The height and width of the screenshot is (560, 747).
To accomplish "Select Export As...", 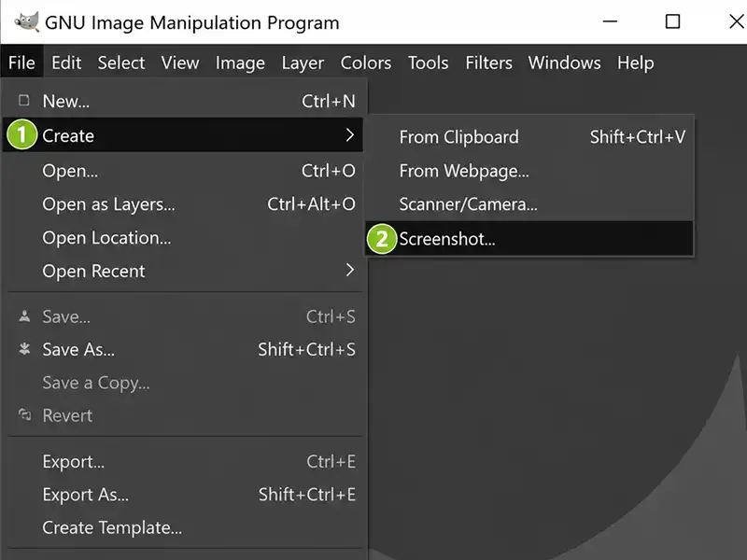I will click(x=183, y=495).
